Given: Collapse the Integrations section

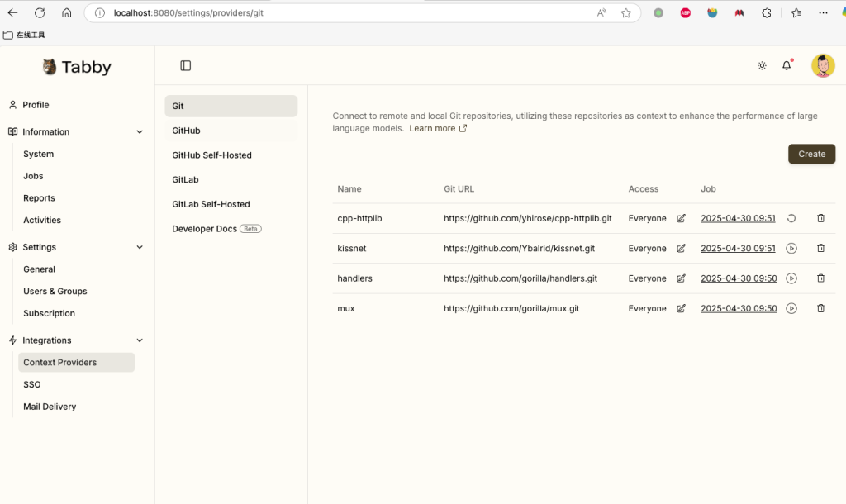Looking at the screenshot, I should 140,340.
